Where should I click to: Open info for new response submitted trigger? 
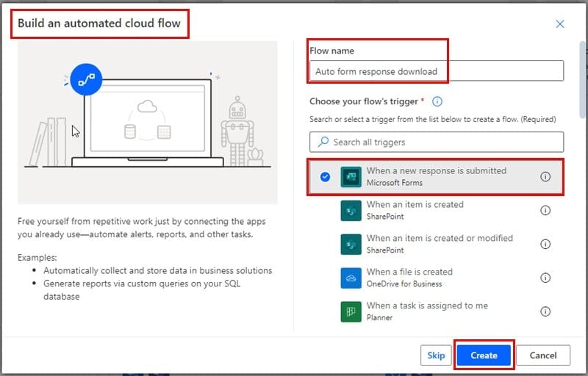pyautogui.click(x=545, y=177)
